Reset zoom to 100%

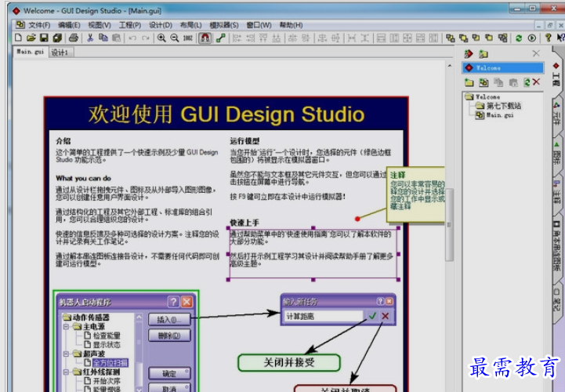click(188, 38)
